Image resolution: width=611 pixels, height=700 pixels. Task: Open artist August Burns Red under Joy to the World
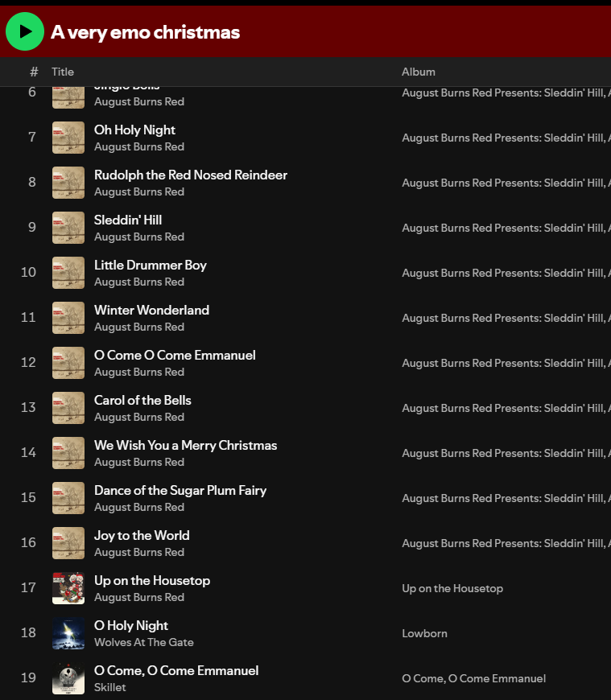click(139, 553)
